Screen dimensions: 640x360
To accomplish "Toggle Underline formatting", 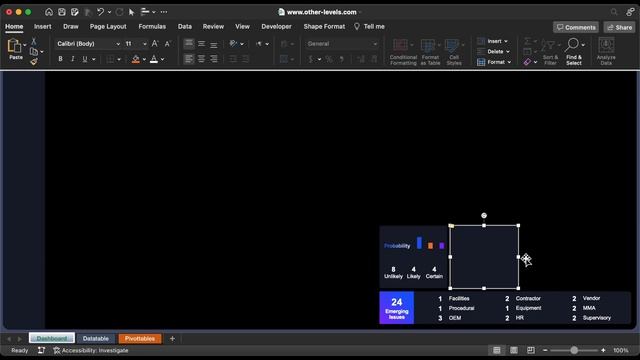I will [85, 59].
